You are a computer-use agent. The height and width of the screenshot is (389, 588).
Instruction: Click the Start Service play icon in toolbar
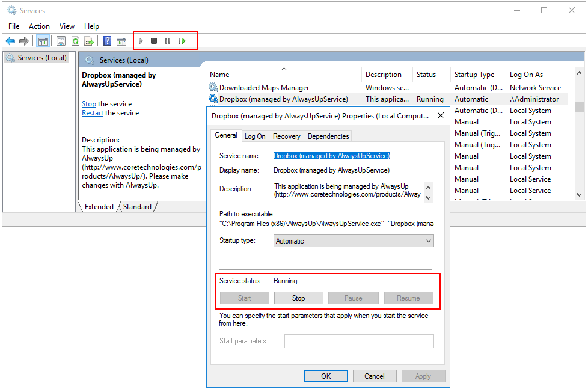[141, 41]
